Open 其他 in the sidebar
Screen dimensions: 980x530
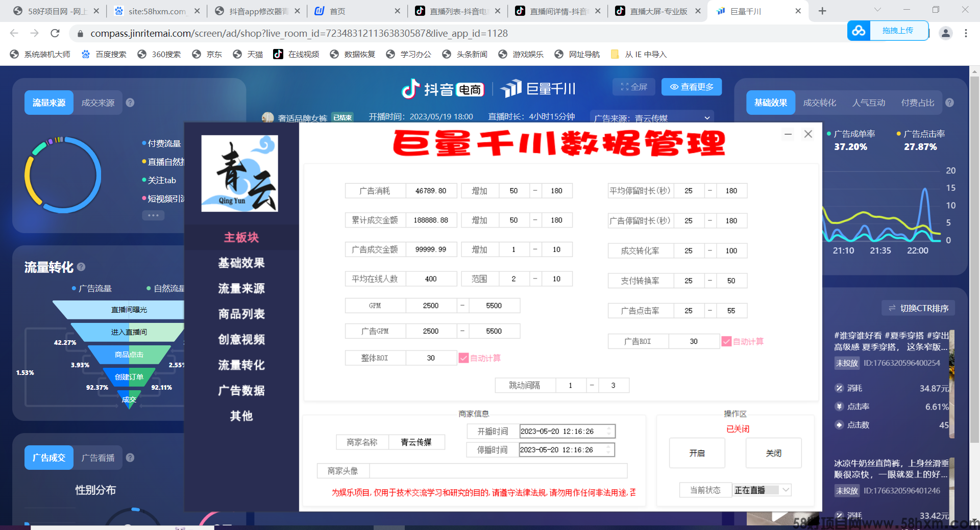tap(241, 416)
